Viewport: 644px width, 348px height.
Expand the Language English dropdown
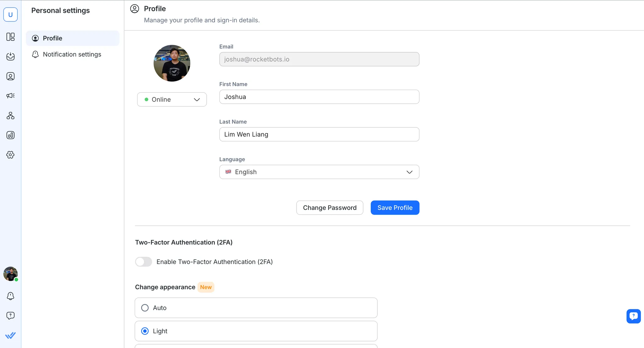[x=319, y=172]
